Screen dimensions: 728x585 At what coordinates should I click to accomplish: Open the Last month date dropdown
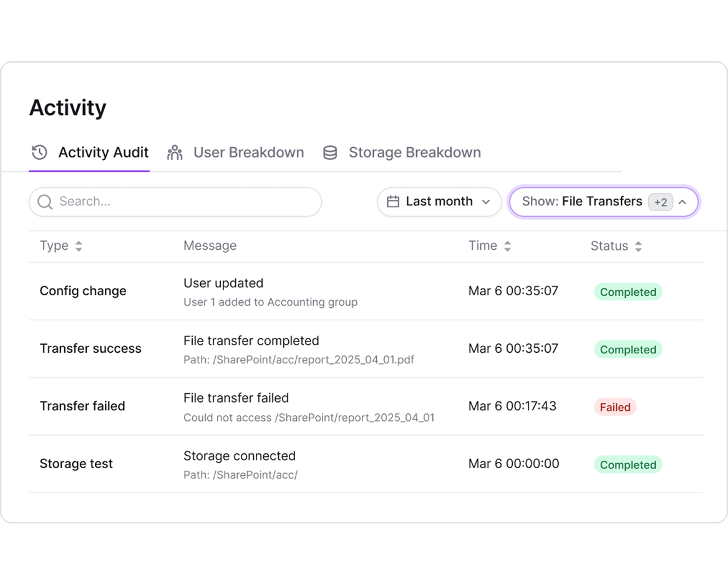(439, 202)
